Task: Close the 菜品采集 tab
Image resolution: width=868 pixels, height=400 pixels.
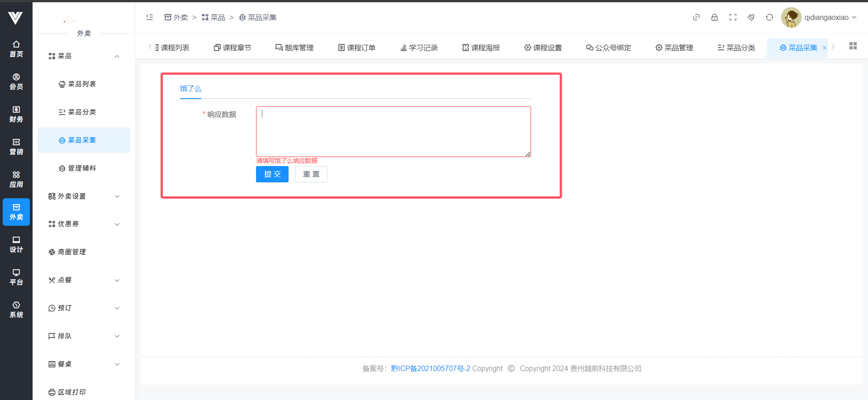Action: pyautogui.click(x=824, y=48)
